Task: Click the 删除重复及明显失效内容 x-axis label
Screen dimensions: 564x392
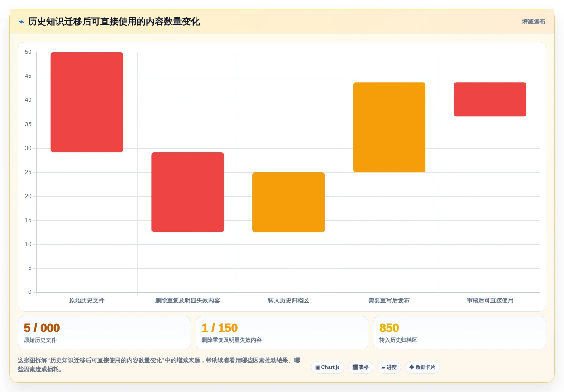Action: click(187, 301)
